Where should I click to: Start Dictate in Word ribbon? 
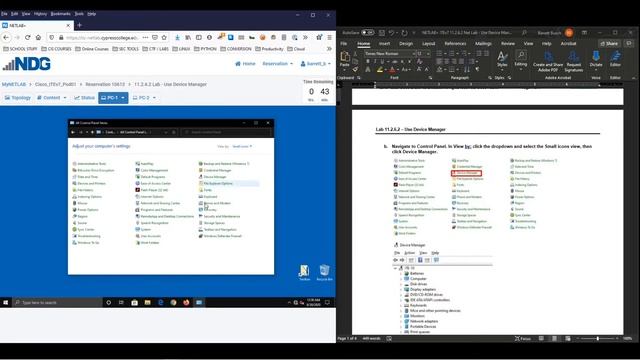596,59
